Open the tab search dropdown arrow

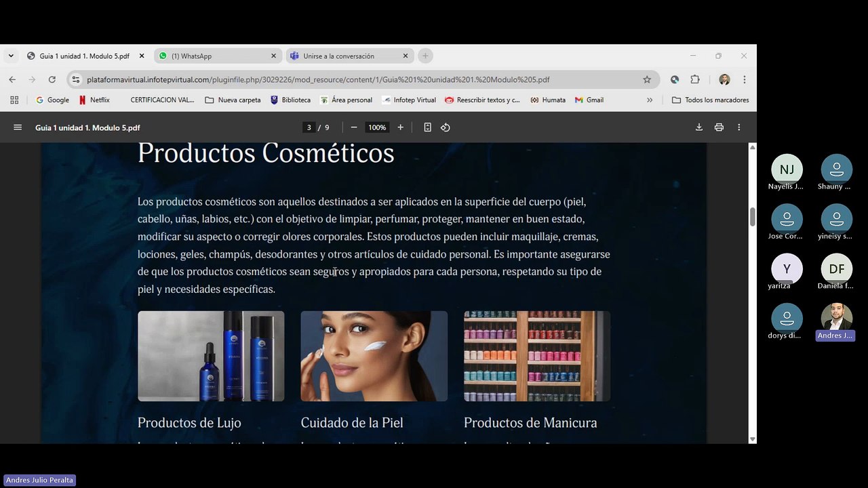(11, 56)
